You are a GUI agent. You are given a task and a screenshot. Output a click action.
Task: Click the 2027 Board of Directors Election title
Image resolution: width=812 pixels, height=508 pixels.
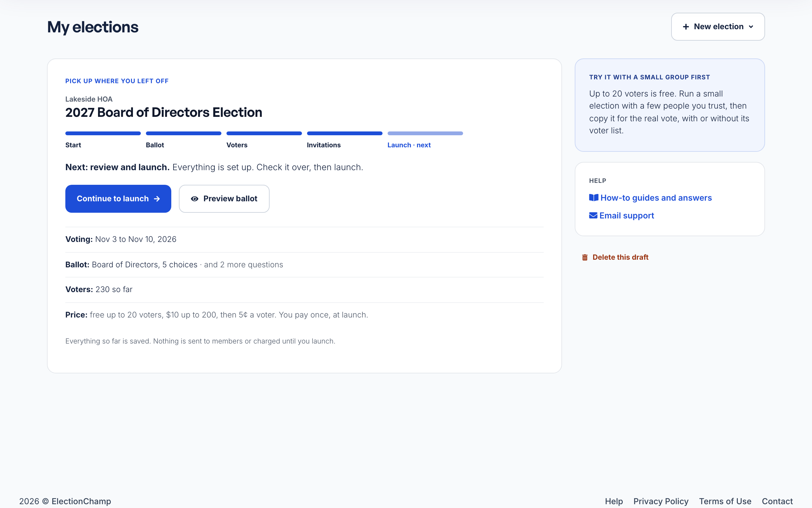tap(164, 112)
